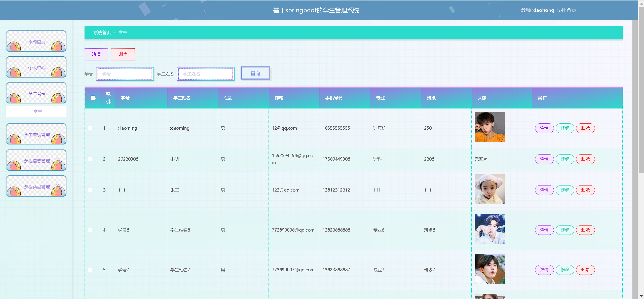Click the 删除 button above the search fields
644x299 pixels.
(123, 54)
